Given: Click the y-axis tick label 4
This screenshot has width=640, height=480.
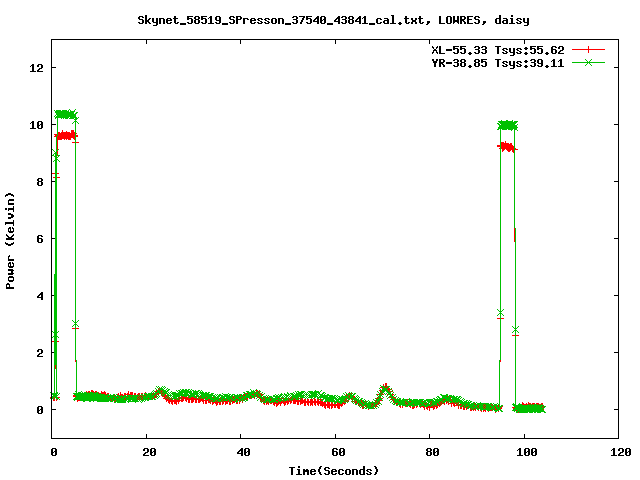Looking at the screenshot, I should click(x=40, y=296).
